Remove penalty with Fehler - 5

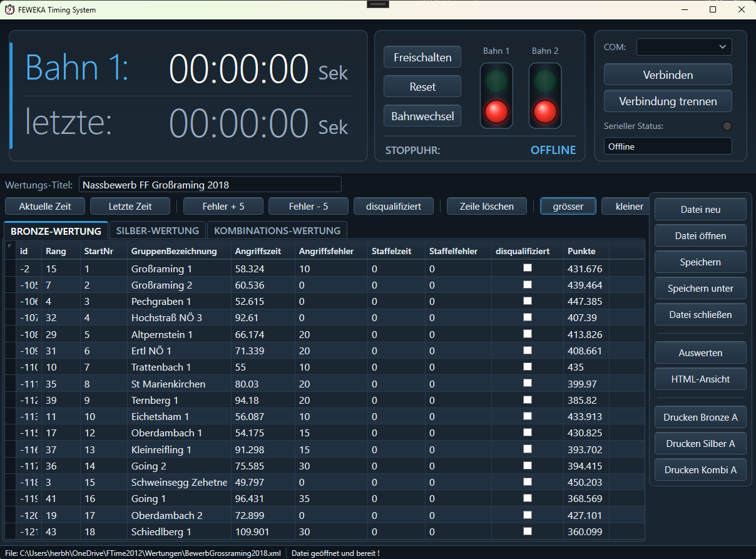pyautogui.click(x=309, y=206)
